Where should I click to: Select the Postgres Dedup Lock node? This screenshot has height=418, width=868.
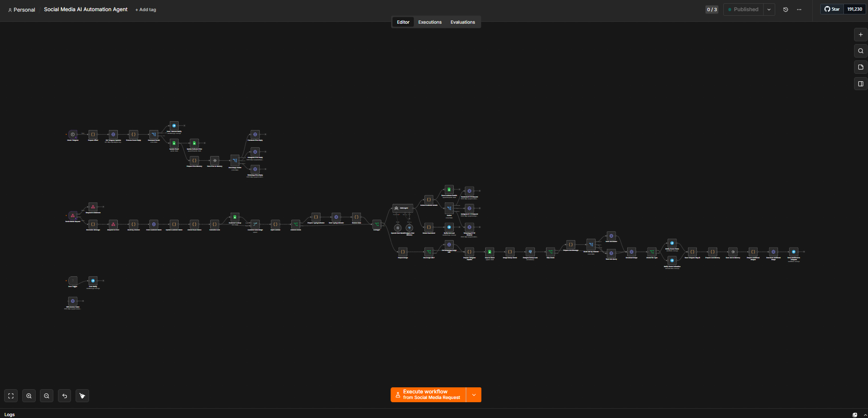[530, 252]
